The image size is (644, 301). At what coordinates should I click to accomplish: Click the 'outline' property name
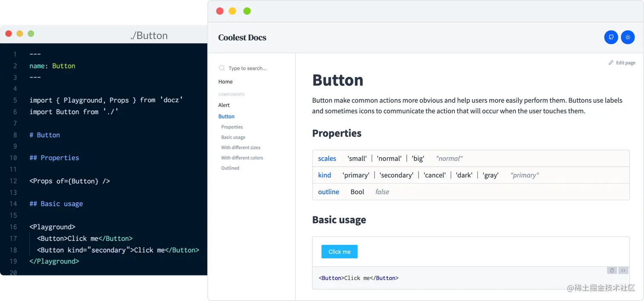click(328, 192)
